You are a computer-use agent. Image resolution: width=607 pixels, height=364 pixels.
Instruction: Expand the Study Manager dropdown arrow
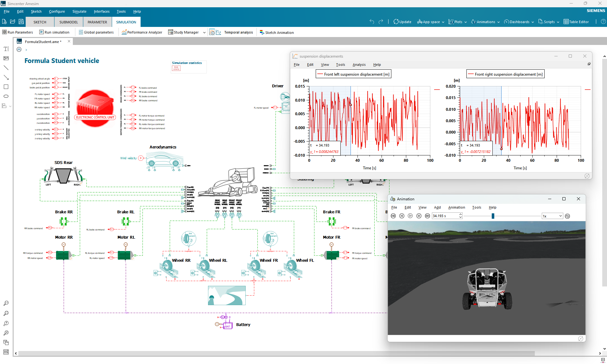pos(204,32)
